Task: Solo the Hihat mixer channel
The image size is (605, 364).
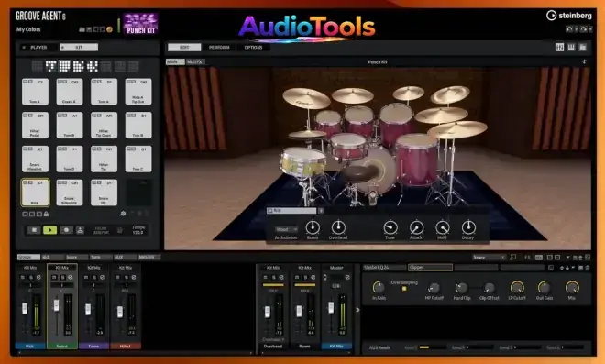Action: (x=126, y=277)
